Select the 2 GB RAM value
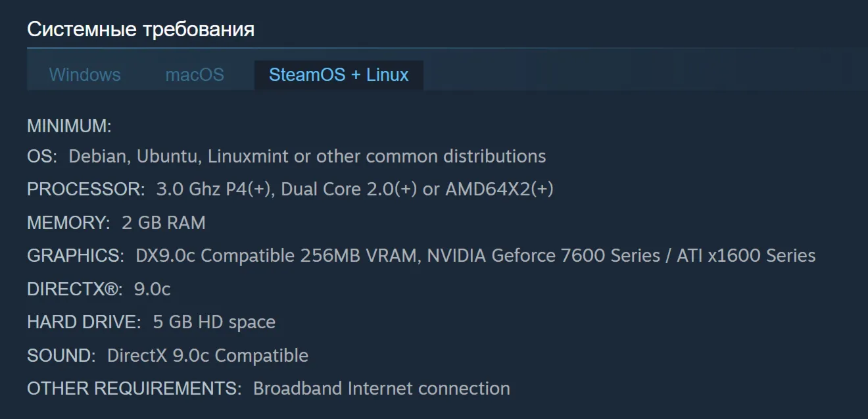The width and height of the screenshot is (868, 419). tap(164, 223)
